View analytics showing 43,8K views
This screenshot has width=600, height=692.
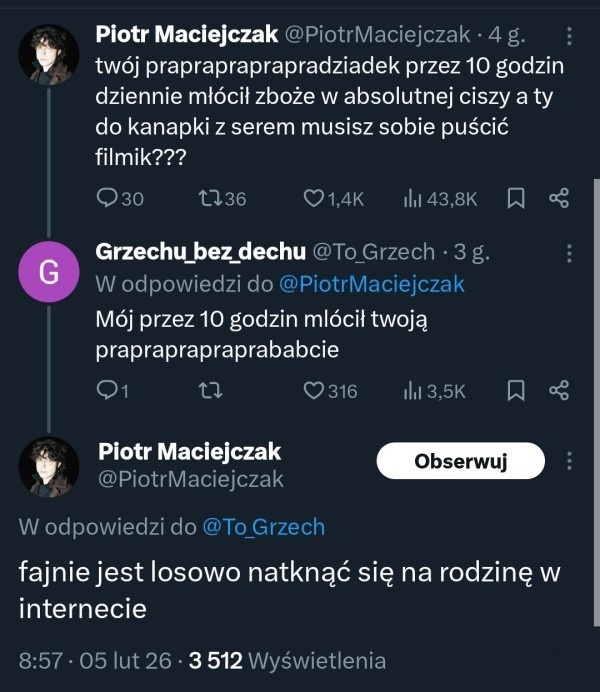coord(411,199)
